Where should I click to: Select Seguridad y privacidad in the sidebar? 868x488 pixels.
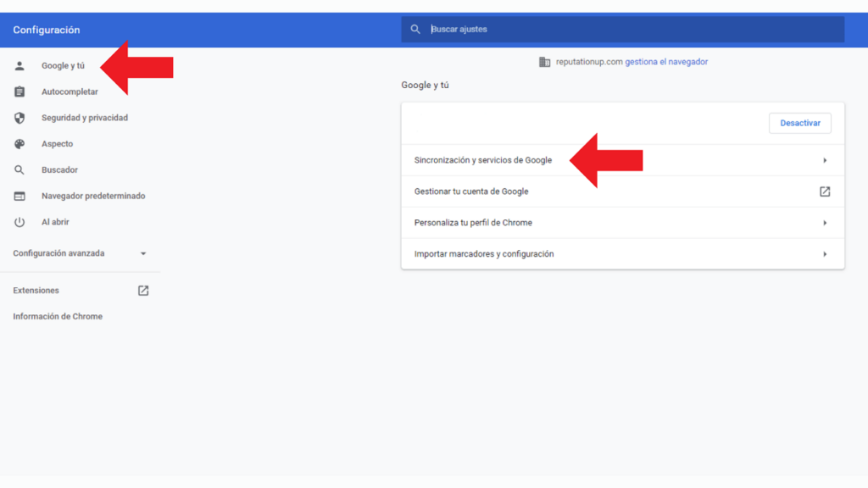tap(85, 118)
